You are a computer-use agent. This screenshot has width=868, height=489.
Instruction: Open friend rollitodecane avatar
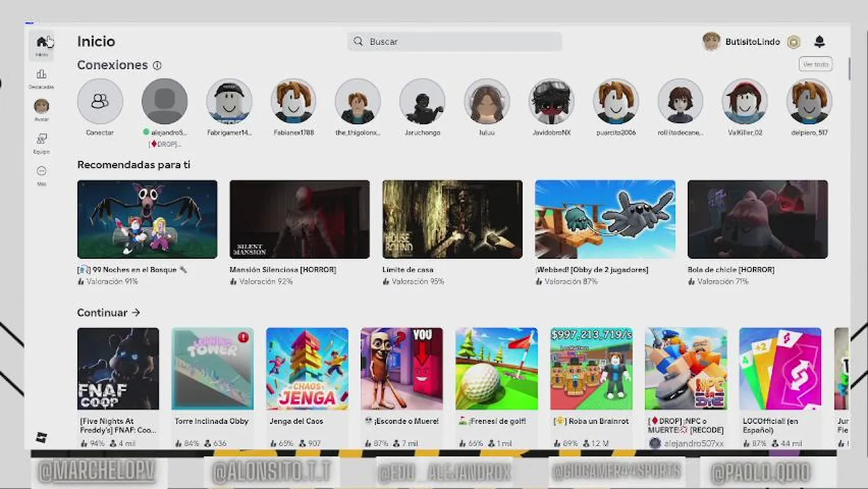(681, 101)
